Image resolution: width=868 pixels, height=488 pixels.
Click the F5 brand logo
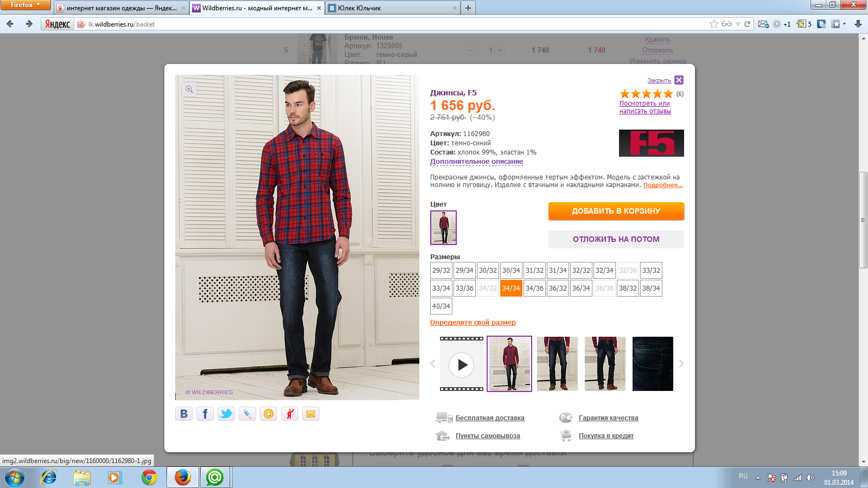point(652,143)
